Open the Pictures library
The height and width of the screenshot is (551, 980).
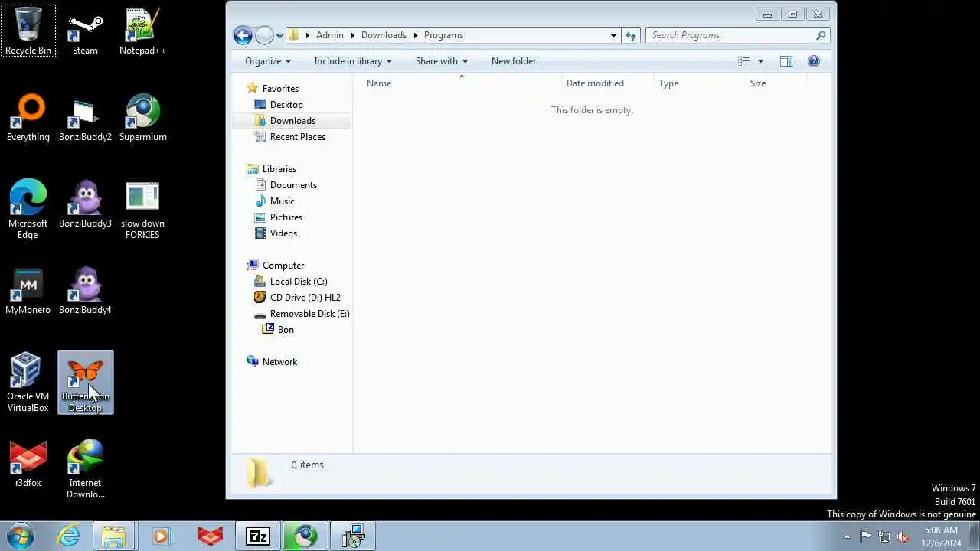coord(286,217)
